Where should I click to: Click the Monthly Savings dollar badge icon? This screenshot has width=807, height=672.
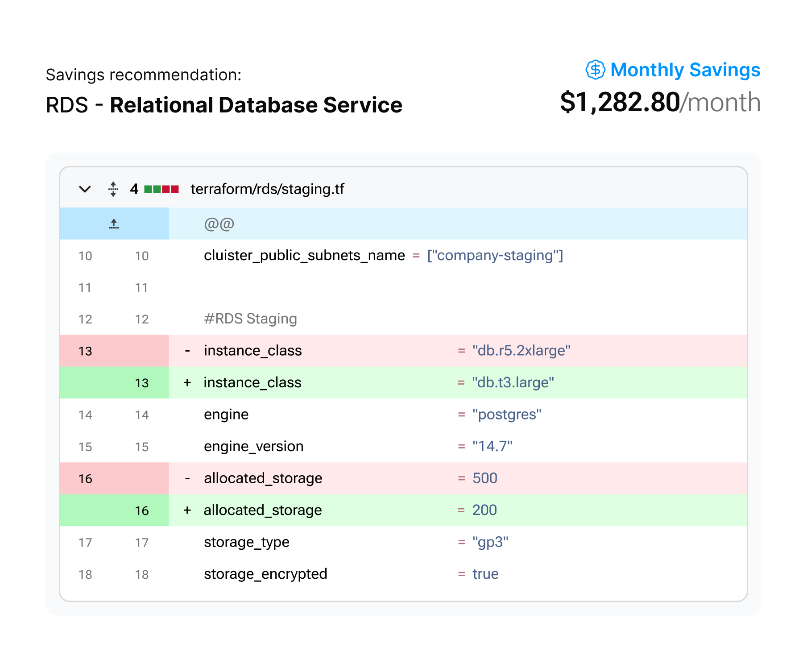pyautogui.click(x=595, y=70)
